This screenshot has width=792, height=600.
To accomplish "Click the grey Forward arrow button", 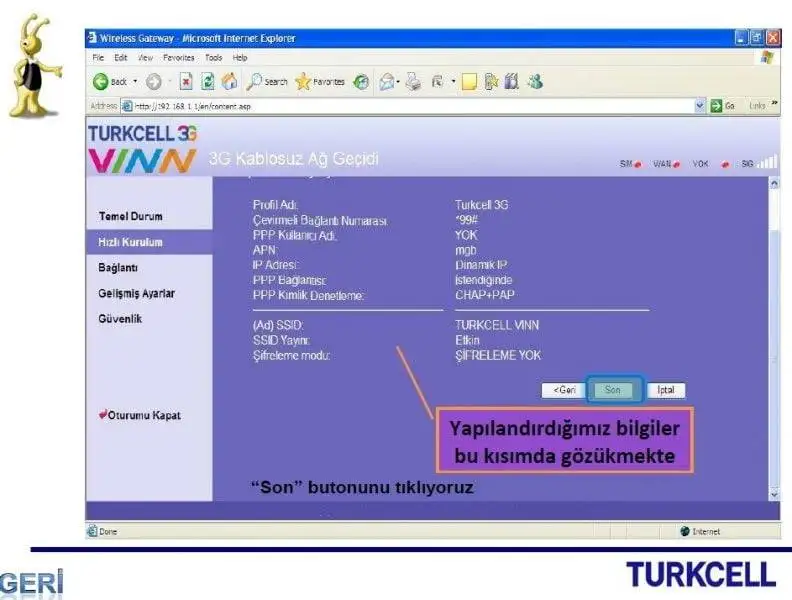I will point(154,81).
